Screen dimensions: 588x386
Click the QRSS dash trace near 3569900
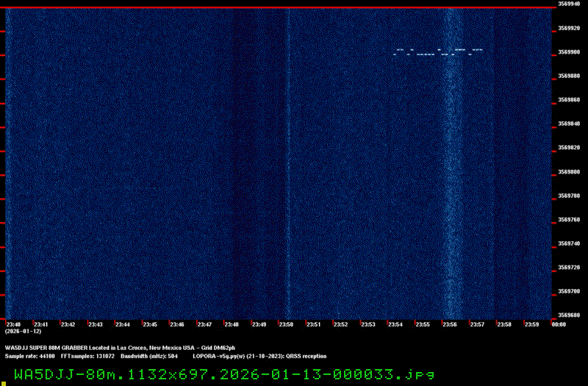[438, 52]
